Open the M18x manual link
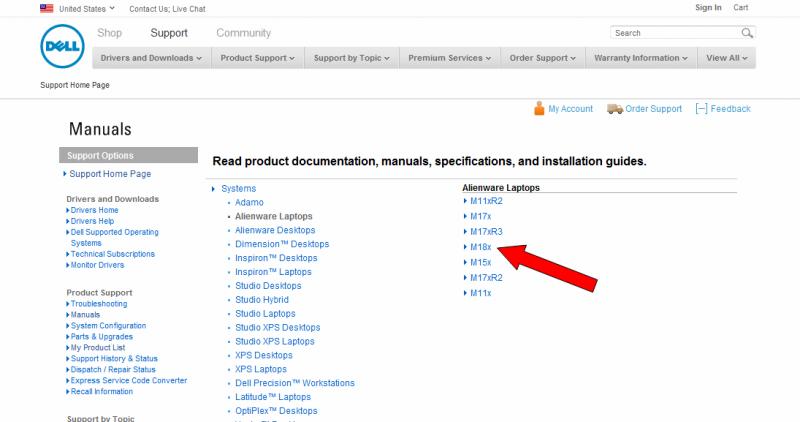This screenshot has width=800, height=422. (x=480, y=247)
